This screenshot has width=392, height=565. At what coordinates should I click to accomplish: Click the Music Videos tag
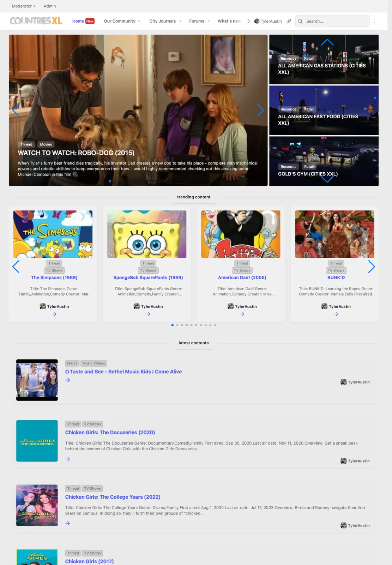tap(94, 363)
